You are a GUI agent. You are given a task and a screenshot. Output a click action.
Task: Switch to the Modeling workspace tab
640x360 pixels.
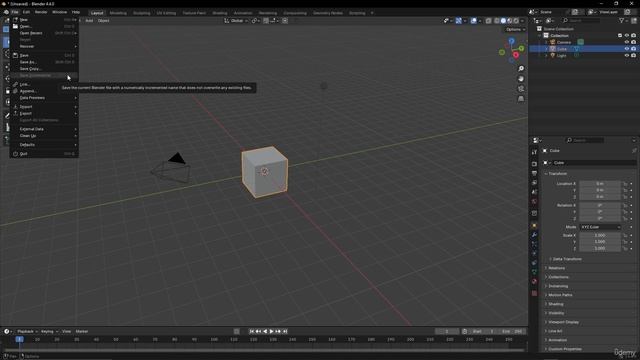click(x=118, y=13)
